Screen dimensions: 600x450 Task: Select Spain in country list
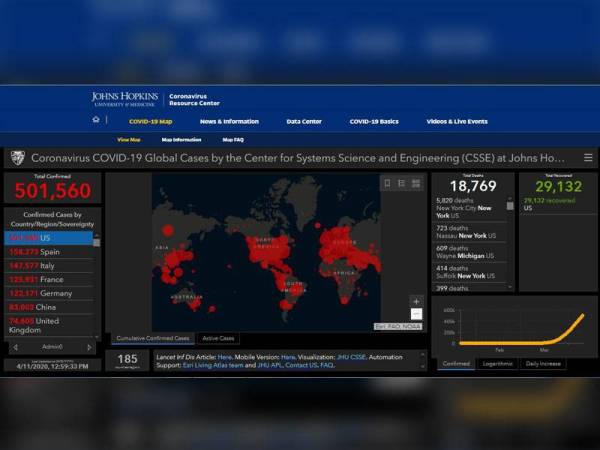[49, 252]
